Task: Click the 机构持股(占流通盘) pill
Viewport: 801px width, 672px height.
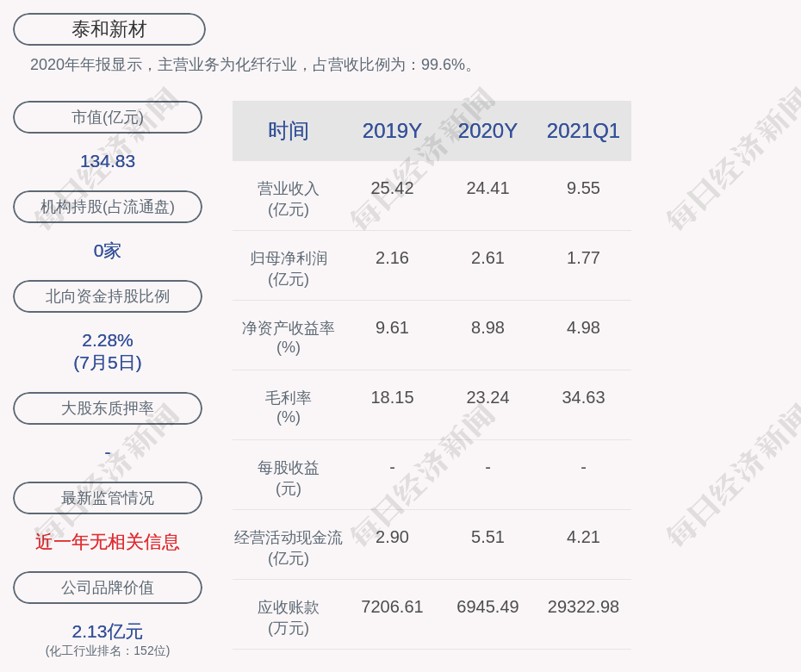Action: [x=108, y=207]
